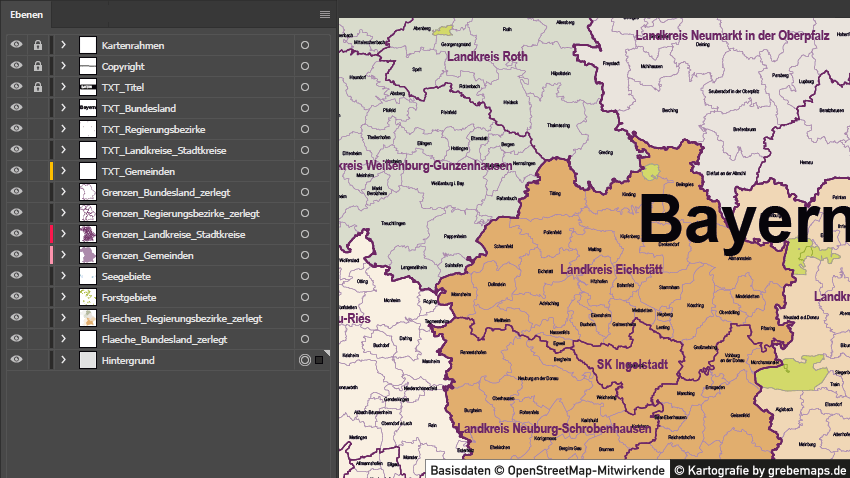Click the selection indicator square on Hintergrund

click(x=319, y=360)
